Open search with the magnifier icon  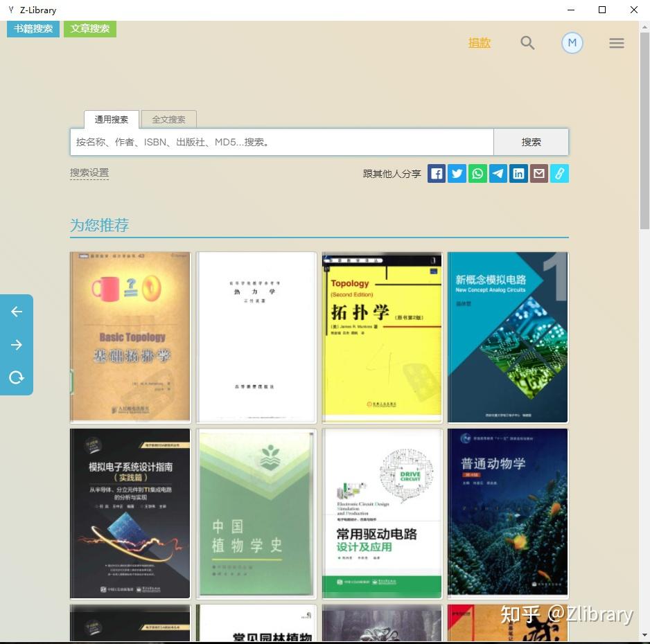pos(527,42)
